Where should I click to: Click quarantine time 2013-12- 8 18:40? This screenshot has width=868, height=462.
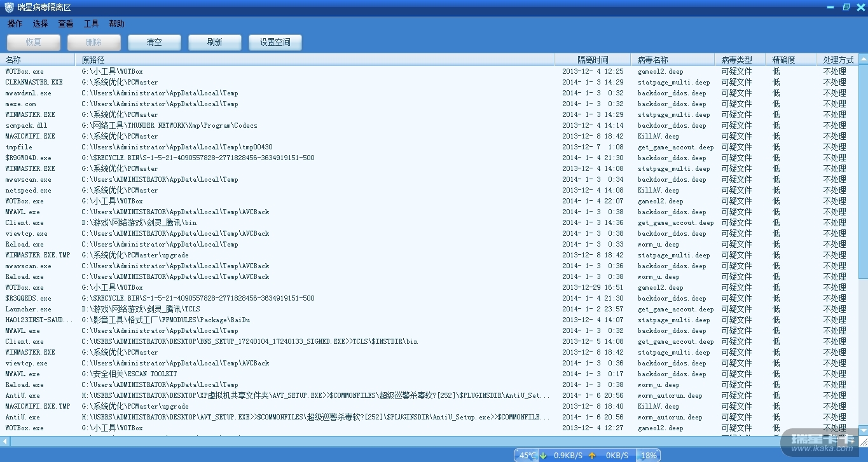[593, 406]
